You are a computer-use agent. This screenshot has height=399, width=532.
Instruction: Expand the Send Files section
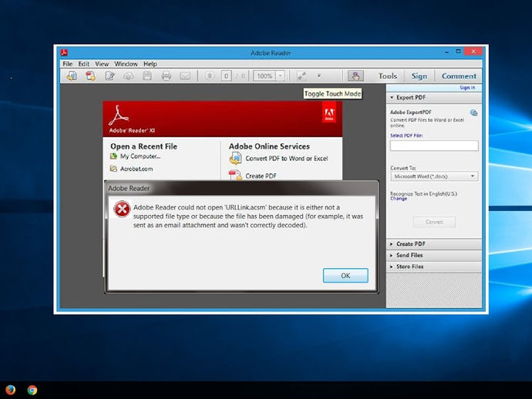click(x=434, y=255)
